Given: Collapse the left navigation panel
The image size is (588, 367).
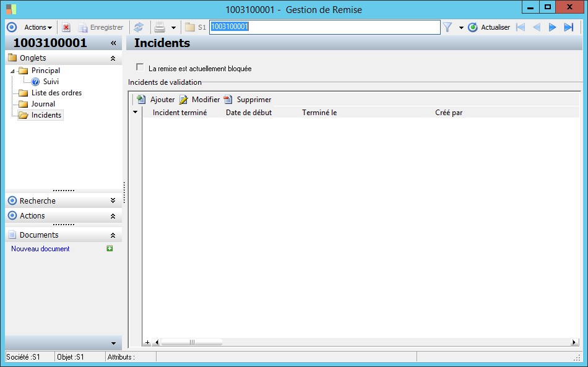Looking at the screenshot, I should tap(113, 43).
